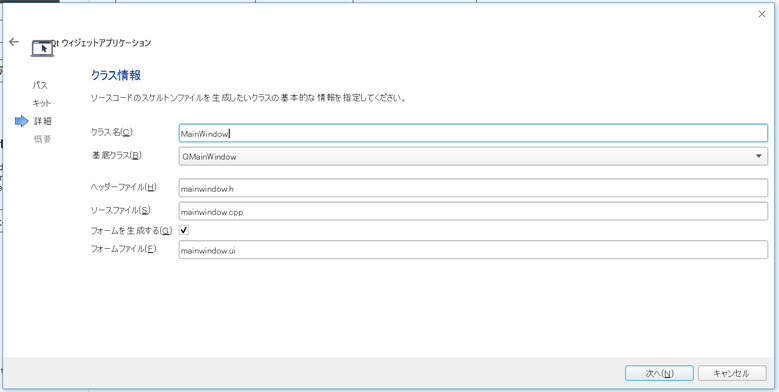779x392 pixels.
Task: Open the 基底クラス QMainWindow dropdown
Action: pyautogui.click(x=473, y=156)
